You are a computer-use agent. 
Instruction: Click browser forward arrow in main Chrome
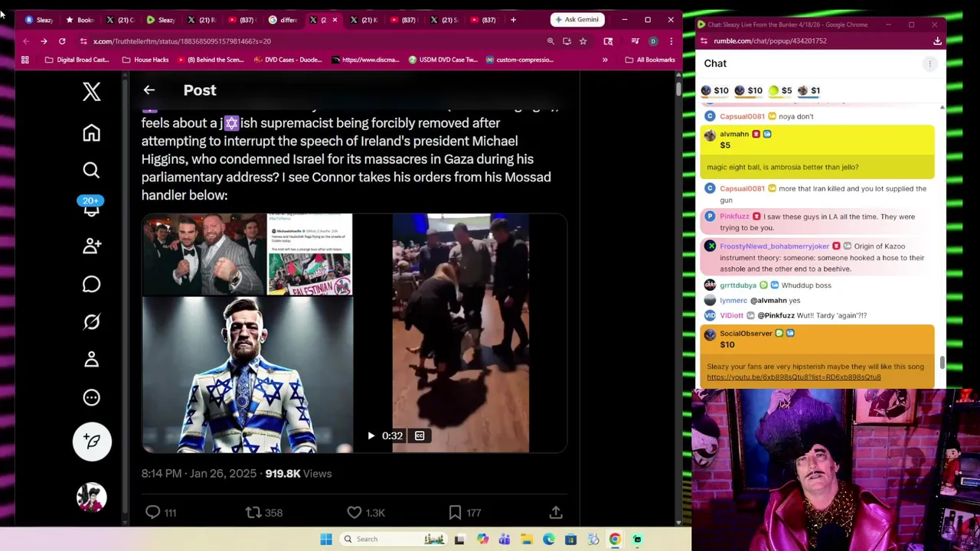pos(44,41)
